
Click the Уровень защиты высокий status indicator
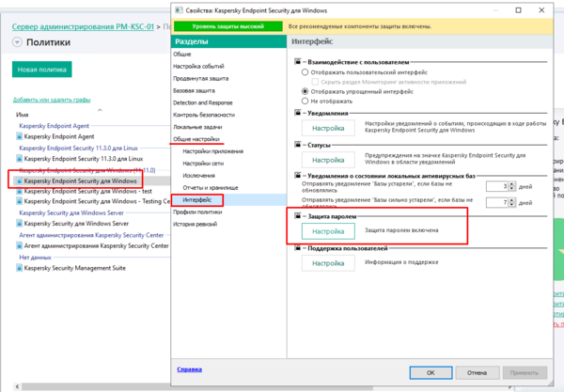tap(228, 26)
